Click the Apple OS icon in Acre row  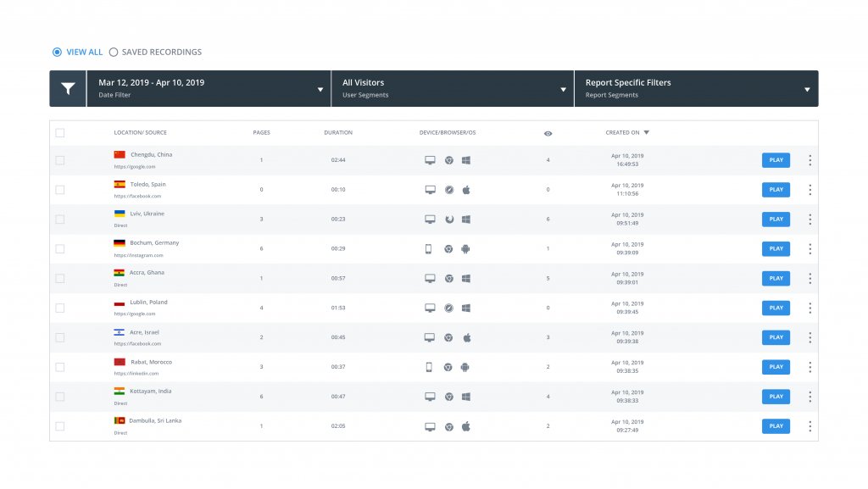click(x=467, y=337)
